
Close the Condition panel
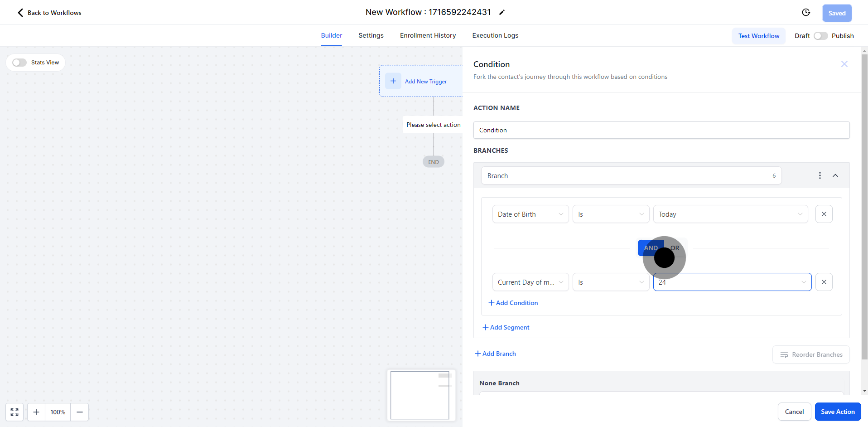pyautogui.click(x=844, y=64)
